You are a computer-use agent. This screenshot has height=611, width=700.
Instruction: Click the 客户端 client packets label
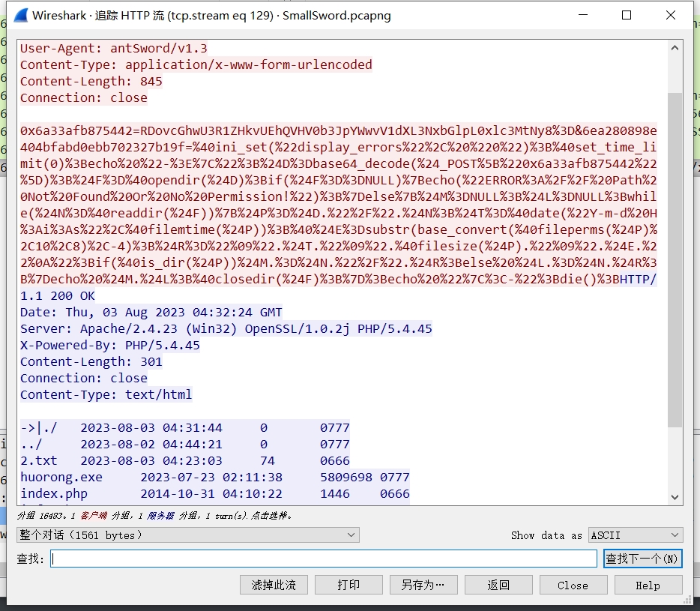coord(94,516)
